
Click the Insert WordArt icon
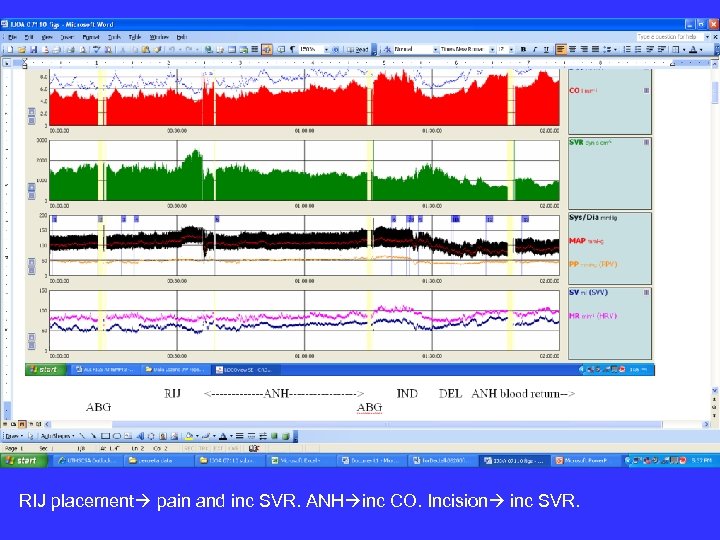click(x=140, y=436)
